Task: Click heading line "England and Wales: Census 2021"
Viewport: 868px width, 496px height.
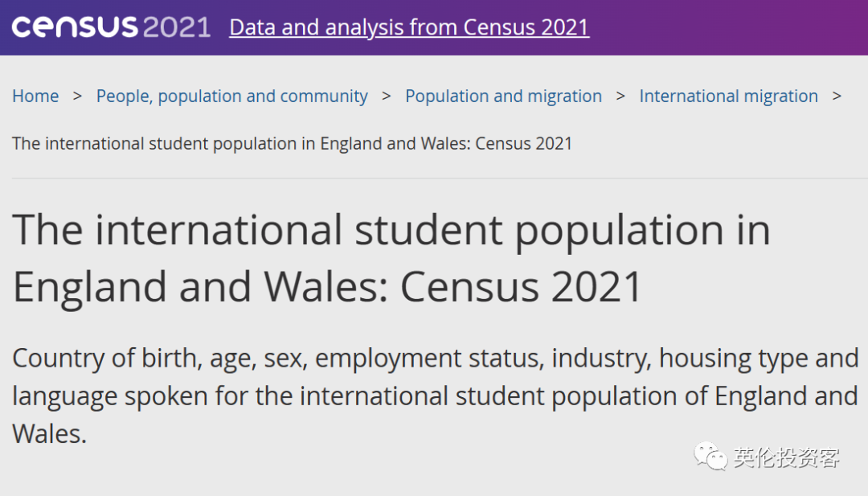Action: point(328,286)
